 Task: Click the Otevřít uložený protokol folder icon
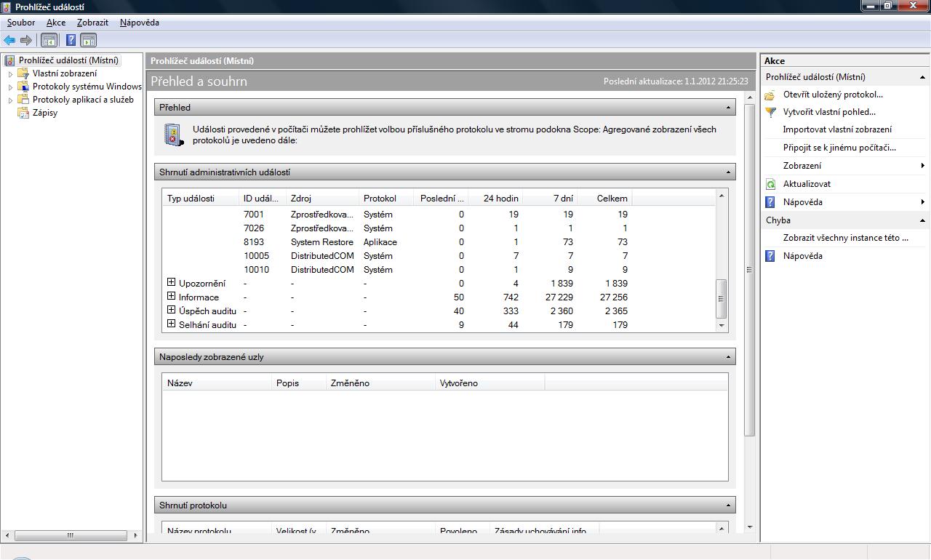tap(770, 95)
